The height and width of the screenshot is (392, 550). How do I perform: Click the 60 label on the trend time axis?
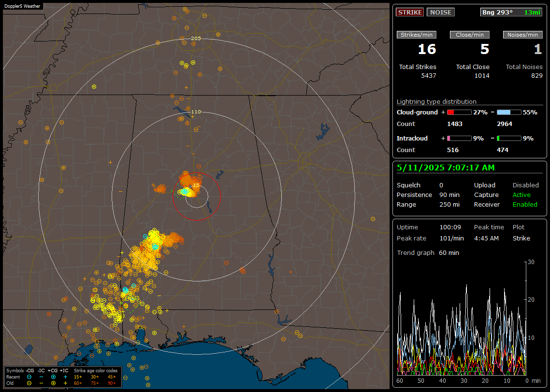click(400, 381)
